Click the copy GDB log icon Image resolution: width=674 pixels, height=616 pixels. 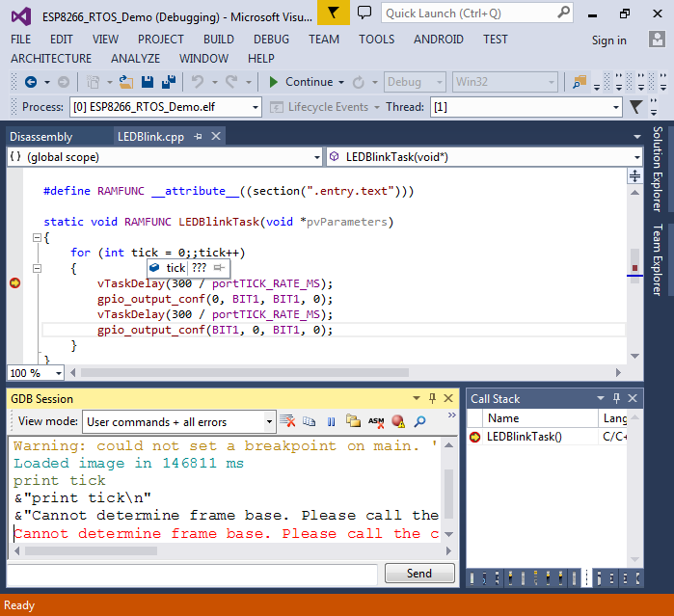[x=310, y=421]
